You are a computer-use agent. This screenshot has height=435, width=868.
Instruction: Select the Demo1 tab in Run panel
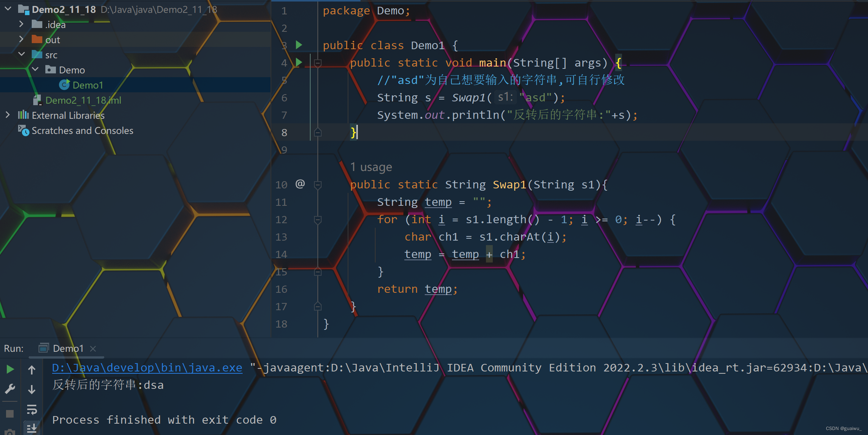pyautogui.click(x=67, y=348)
